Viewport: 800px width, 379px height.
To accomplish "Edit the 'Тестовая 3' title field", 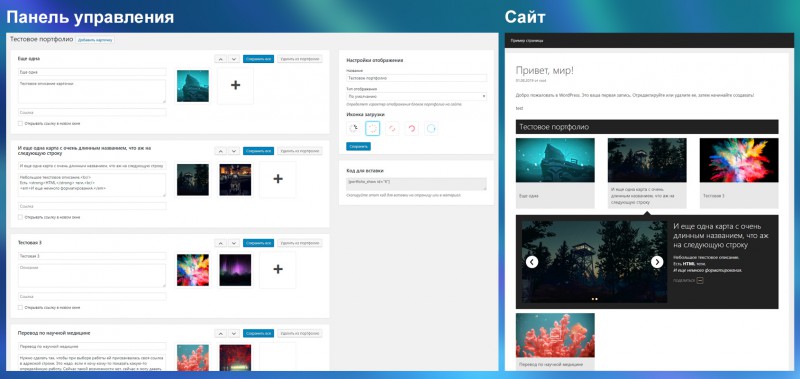I will pos(92,256).
